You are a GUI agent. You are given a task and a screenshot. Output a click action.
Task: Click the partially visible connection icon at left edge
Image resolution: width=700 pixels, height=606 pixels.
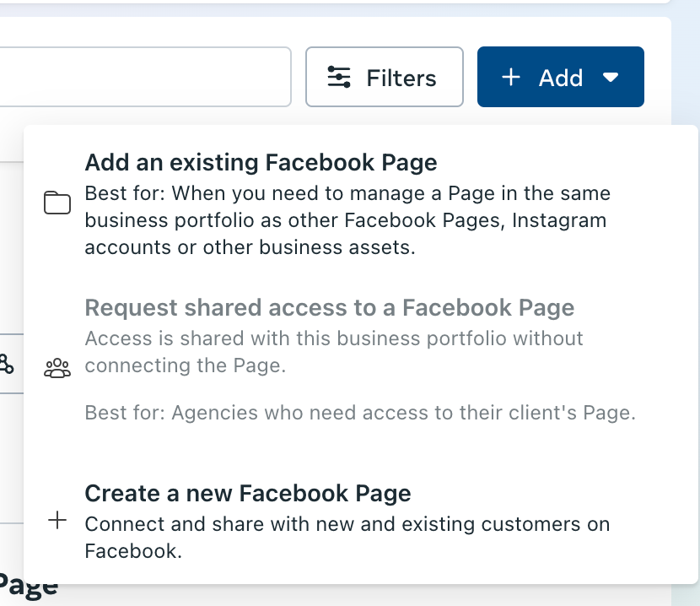(7, 365)
